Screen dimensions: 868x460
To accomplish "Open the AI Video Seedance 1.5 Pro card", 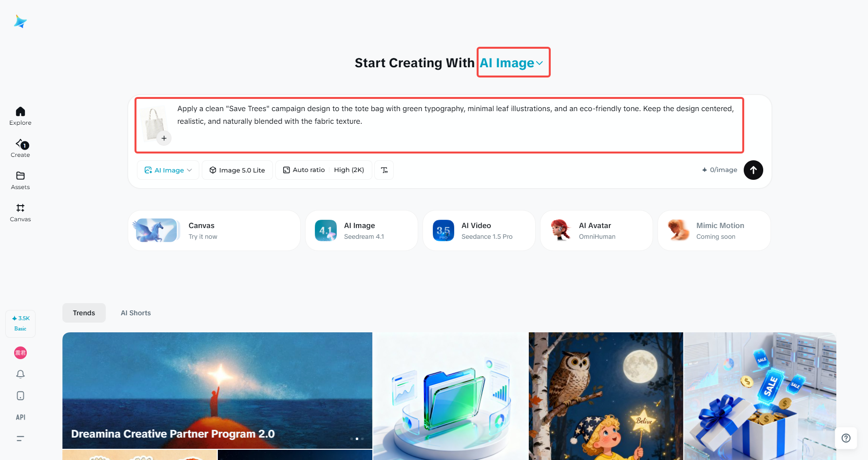I will point(479,230).
